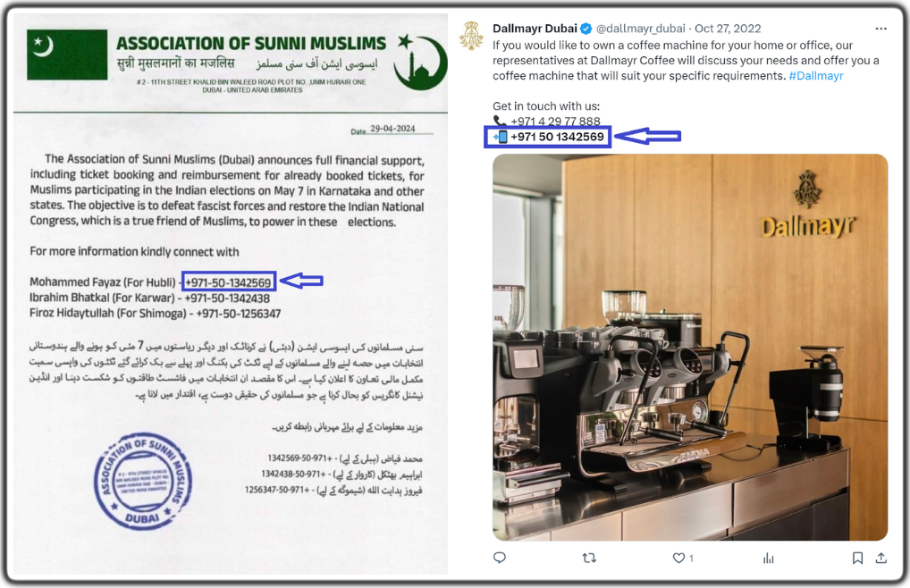Click the round Dubai stamp seal

click(x=143, y=481)
